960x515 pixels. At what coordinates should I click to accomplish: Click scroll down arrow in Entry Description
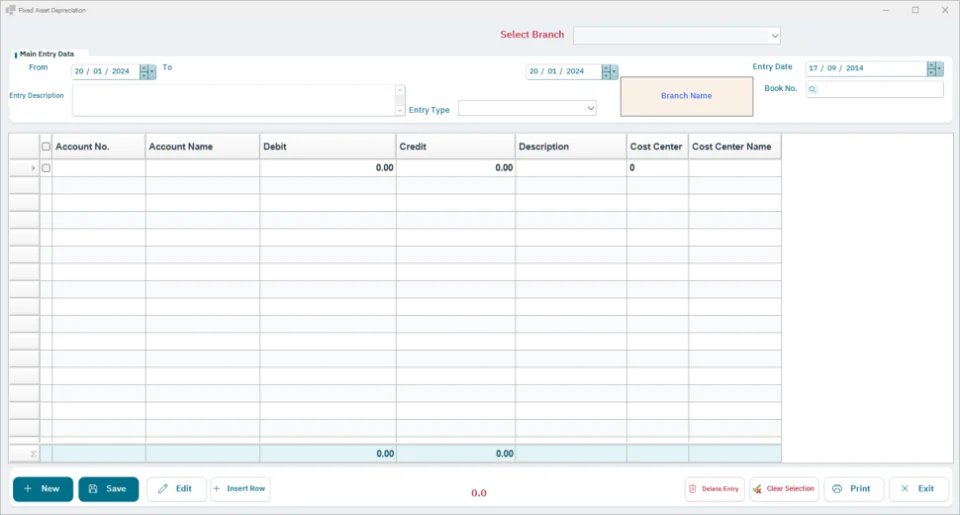400,111
